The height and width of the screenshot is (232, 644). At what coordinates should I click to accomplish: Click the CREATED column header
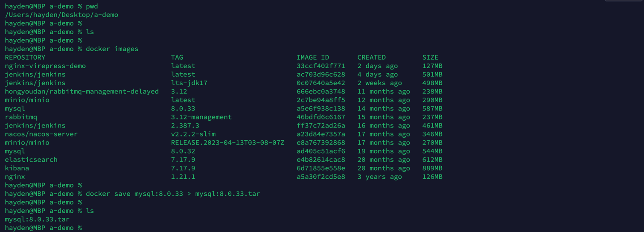(x=371, y=57)
